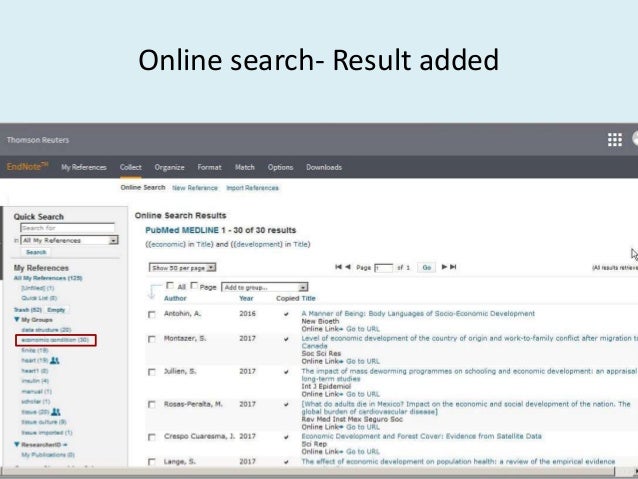Click shared group icon beside tissue (20)

pos(56,412)
